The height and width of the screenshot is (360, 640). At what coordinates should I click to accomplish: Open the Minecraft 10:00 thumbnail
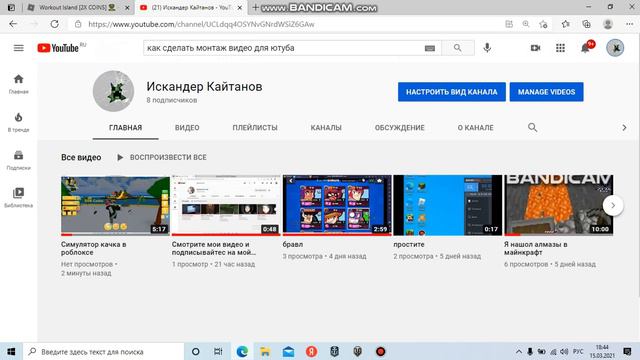point(558,205)
